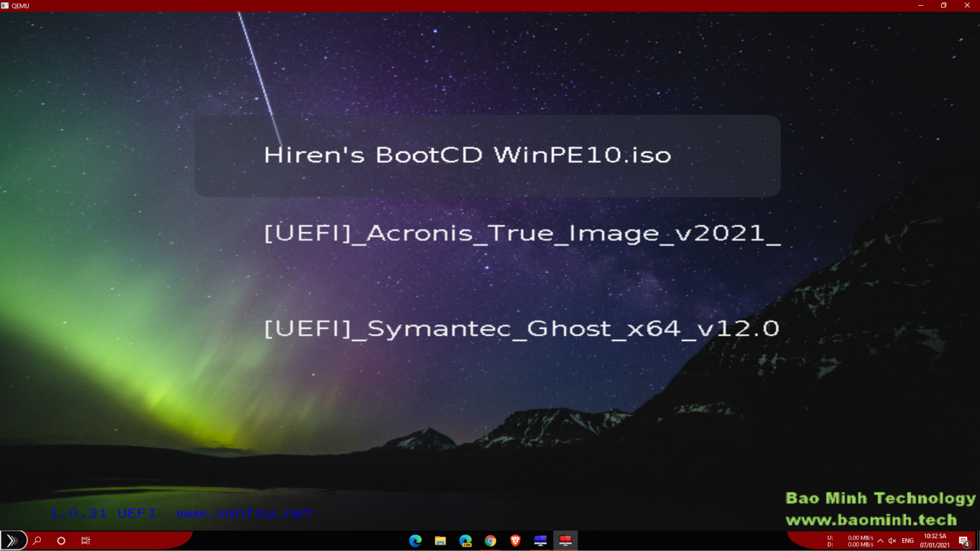Click network speed meter in tray
980x551 pixels.
click(850, 541)
